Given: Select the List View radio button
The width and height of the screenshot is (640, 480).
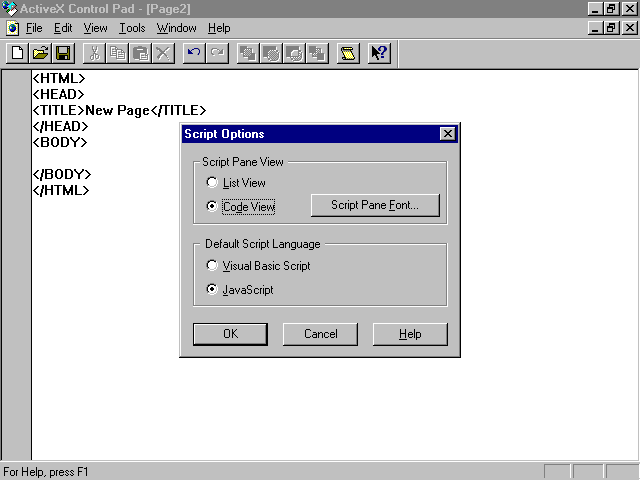Looking at the screenshot, I should pyautogui.click(x=211, y=183).
